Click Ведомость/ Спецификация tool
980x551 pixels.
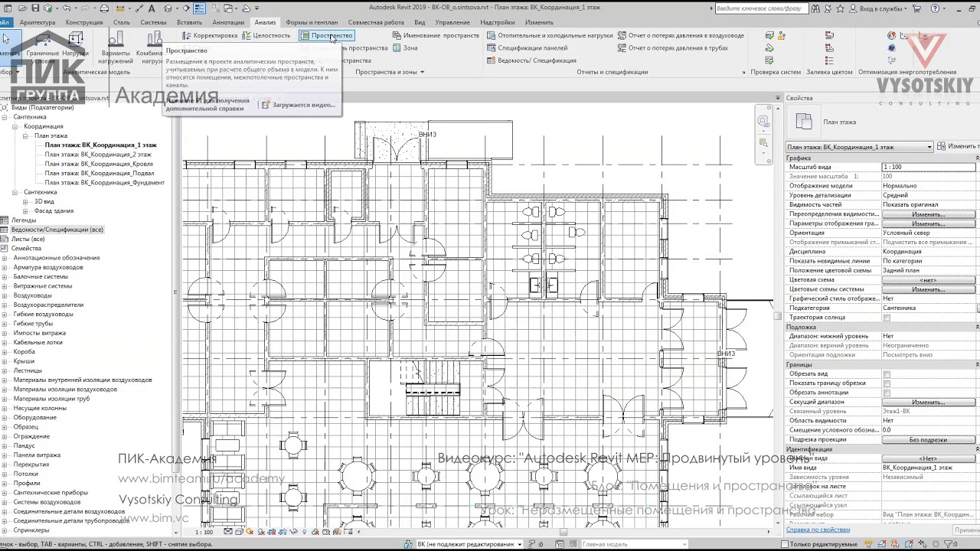pyautogui.click(x=531, y=60)
